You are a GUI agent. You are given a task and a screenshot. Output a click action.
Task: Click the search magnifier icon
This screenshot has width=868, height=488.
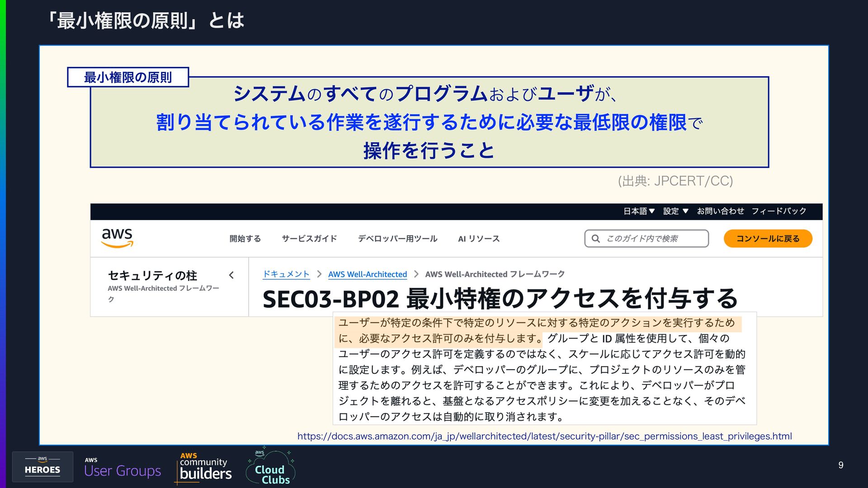coord(596,239)
